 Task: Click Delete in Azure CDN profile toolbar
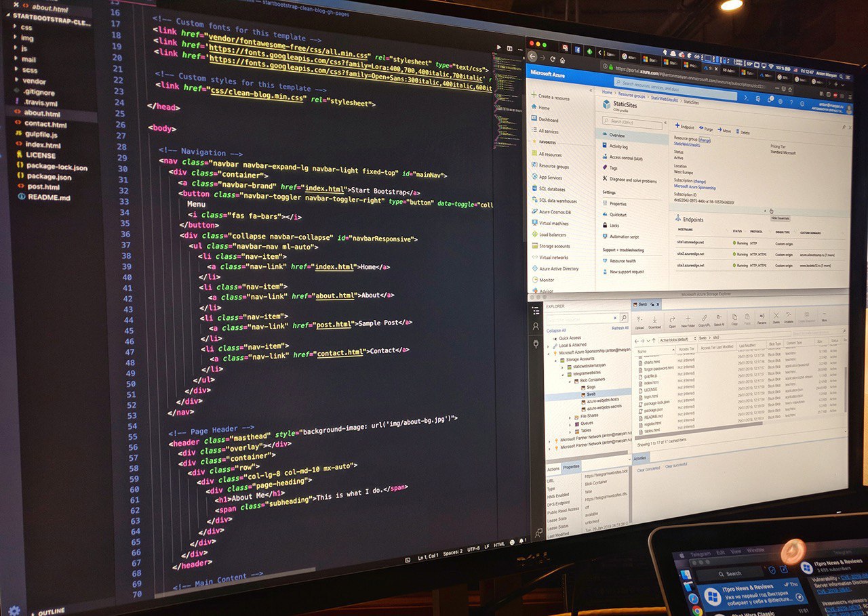pos(742,132)
